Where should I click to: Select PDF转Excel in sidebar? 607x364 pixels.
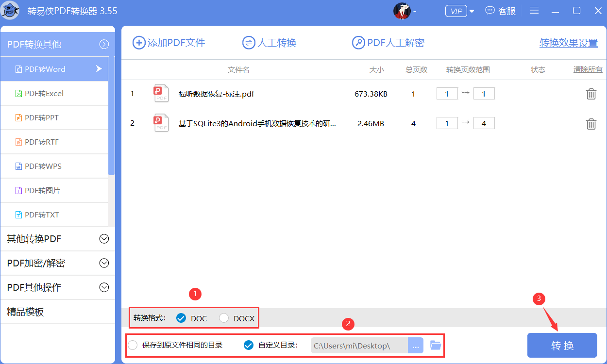[54, 93]
